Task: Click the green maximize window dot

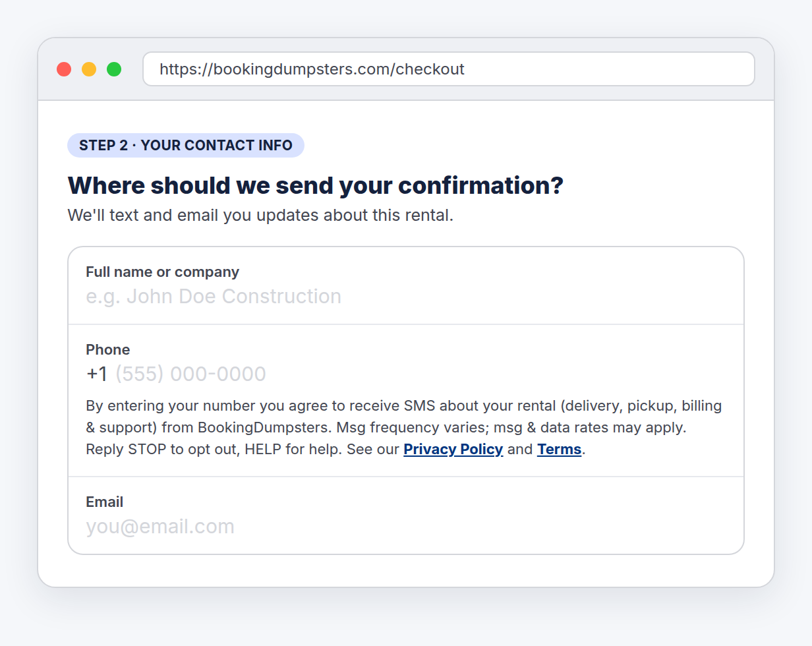Action: click(114, 69)
